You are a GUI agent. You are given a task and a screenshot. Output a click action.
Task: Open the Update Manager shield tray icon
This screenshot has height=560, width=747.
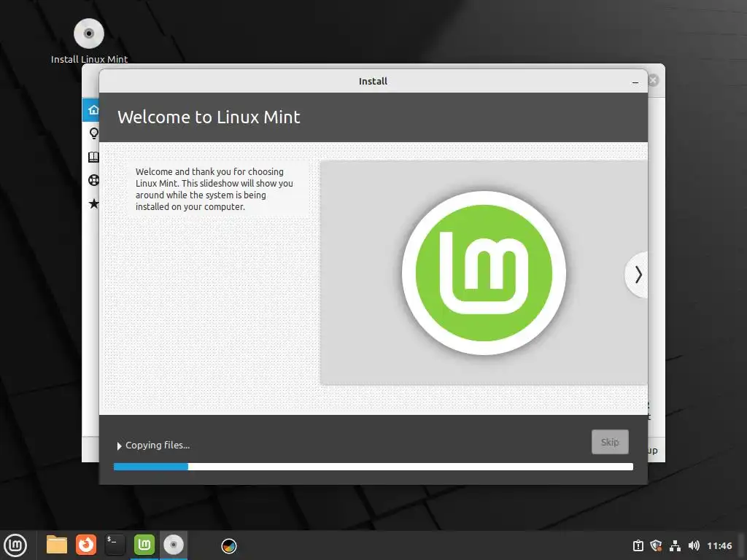[x=656, y=545]
